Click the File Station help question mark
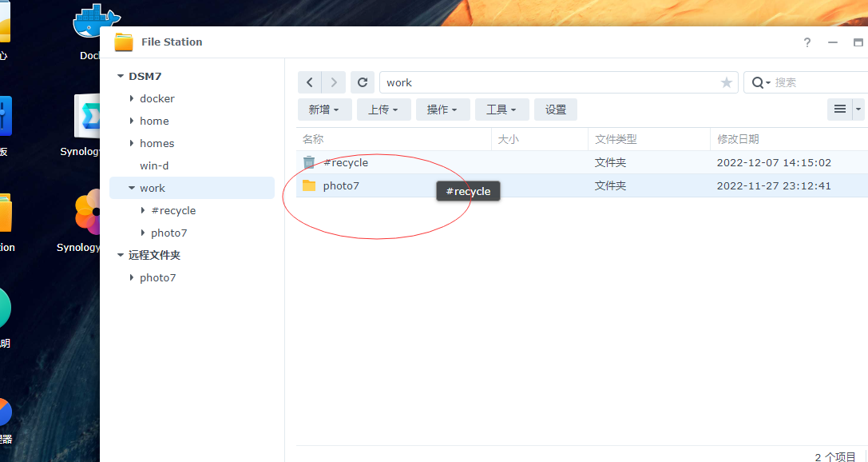868x462 pixels. coord(807,43)
